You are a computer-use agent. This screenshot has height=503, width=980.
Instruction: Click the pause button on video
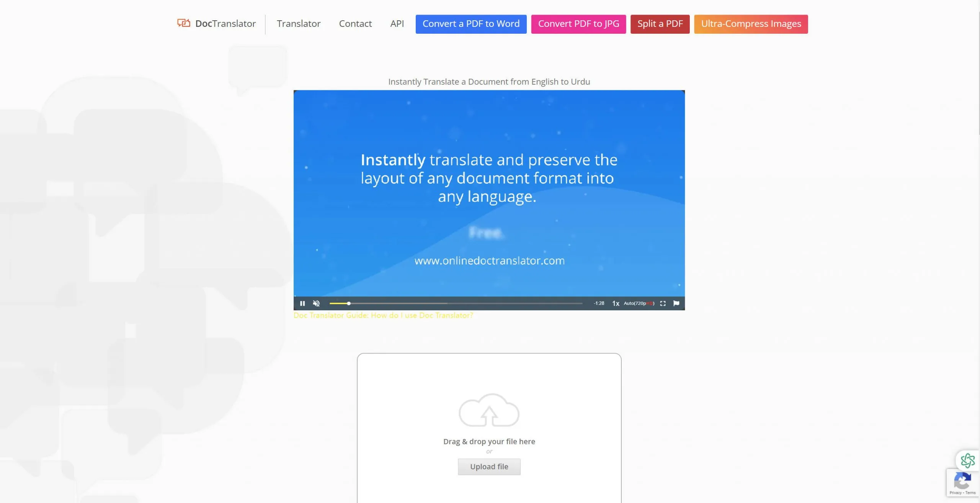pos(302,302)
